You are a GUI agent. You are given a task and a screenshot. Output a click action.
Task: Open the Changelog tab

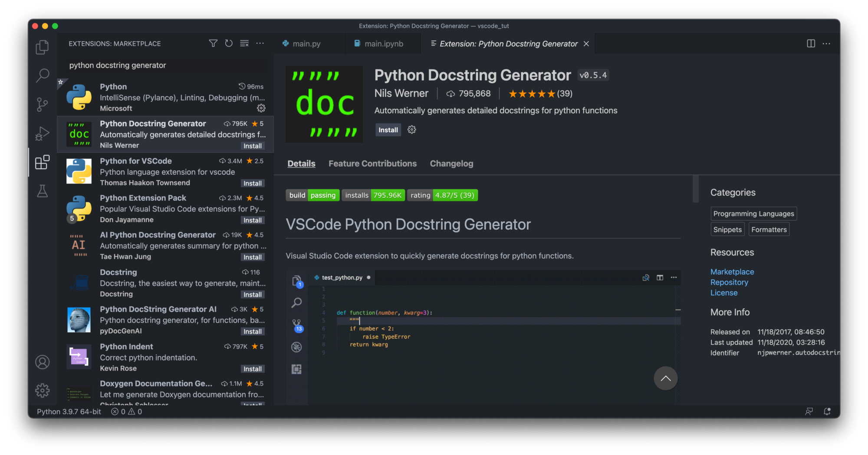coord(451,164)
